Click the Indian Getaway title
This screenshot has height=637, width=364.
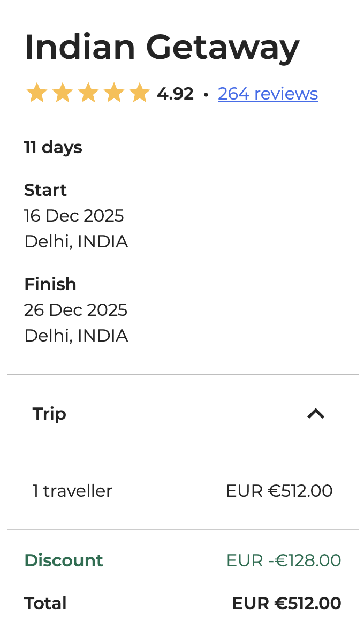(162, 47)
